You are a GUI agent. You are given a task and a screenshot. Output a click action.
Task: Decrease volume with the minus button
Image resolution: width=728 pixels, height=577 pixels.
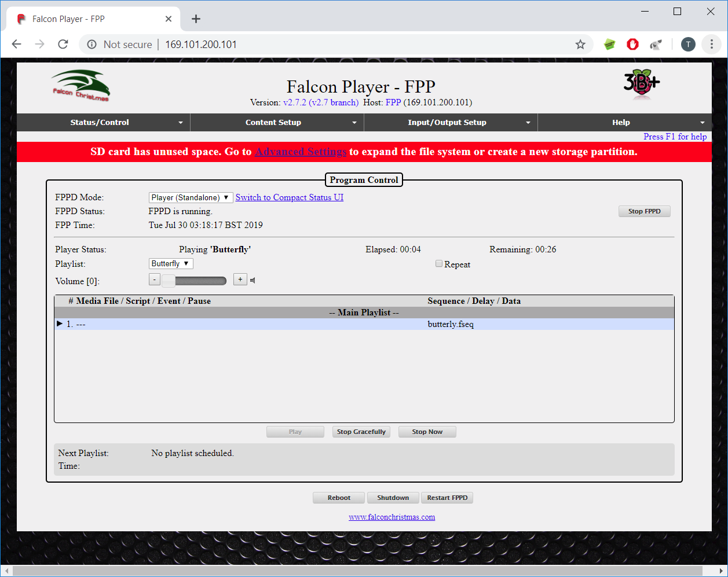[x=155, y=280]
